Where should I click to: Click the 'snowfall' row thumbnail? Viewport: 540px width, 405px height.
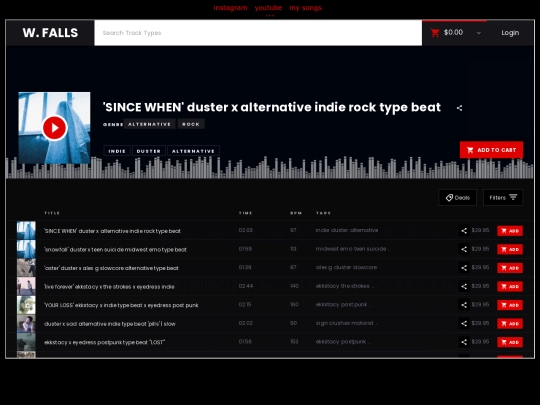(26, 249)
